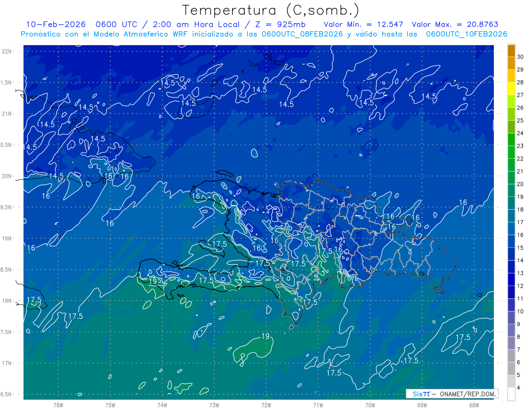Click the "69W" longitude axis label
The width and height of the screenshot is (532, 411).
point(422,405)
